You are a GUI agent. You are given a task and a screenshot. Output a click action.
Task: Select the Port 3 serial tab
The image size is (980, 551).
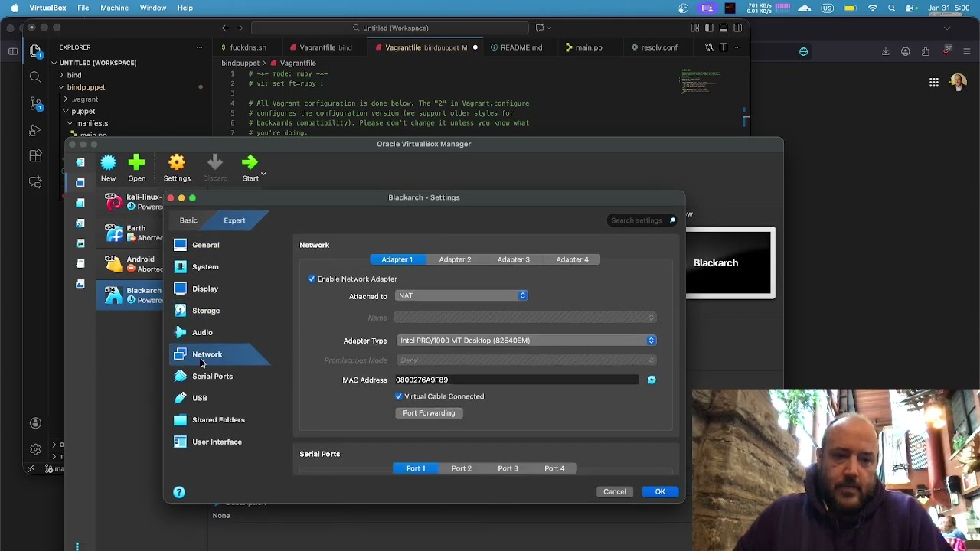pyautogui.click(x=508, y=468)
